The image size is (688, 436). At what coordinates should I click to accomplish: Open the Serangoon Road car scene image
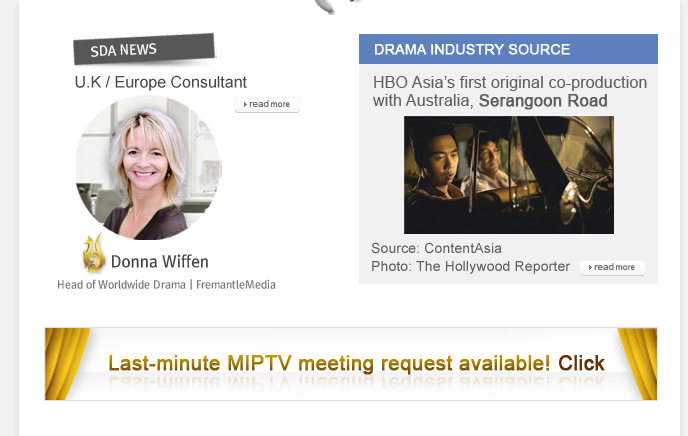tap(509, 175)
